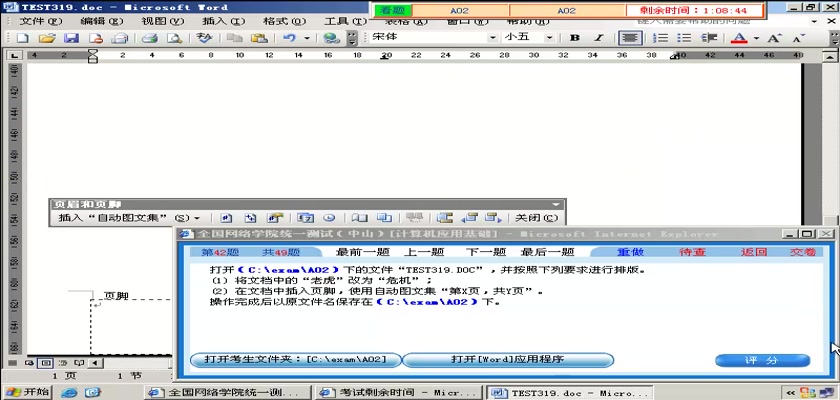
Task: Apply bulleted list formatting
Action: 684,38
